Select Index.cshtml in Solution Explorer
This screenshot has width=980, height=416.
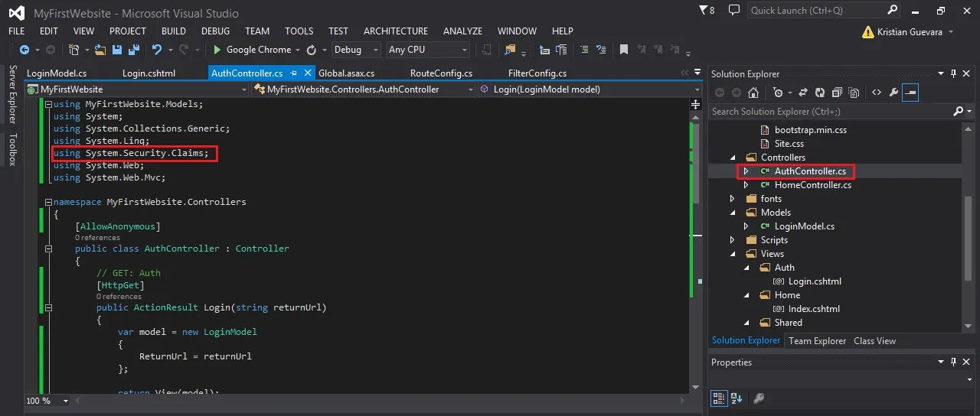814,309
